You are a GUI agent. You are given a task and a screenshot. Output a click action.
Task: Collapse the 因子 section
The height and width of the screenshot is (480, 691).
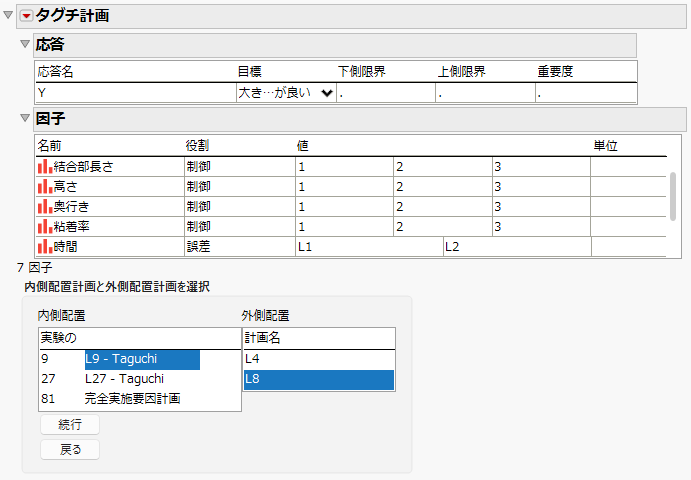(25, 118)
